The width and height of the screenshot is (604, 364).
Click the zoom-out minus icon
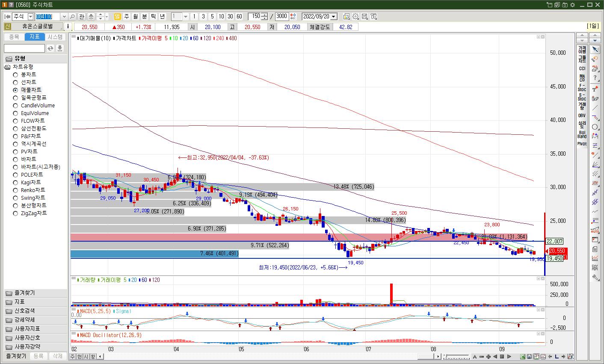tap(482, 357)
